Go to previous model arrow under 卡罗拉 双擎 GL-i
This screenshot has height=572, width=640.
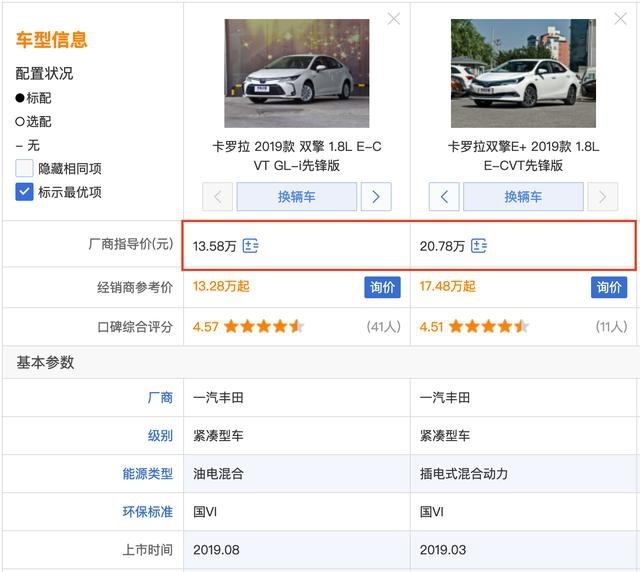[218, 197]
